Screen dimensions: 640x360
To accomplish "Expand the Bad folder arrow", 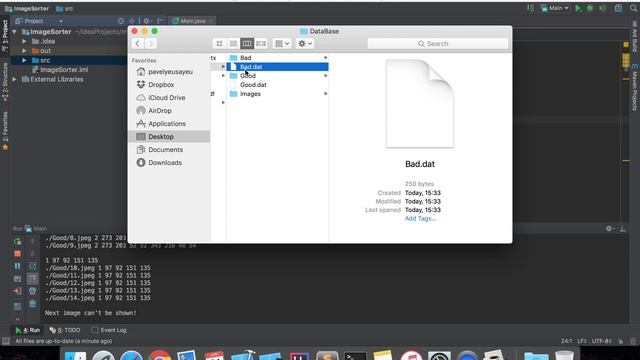I will [x=325, y=58].
